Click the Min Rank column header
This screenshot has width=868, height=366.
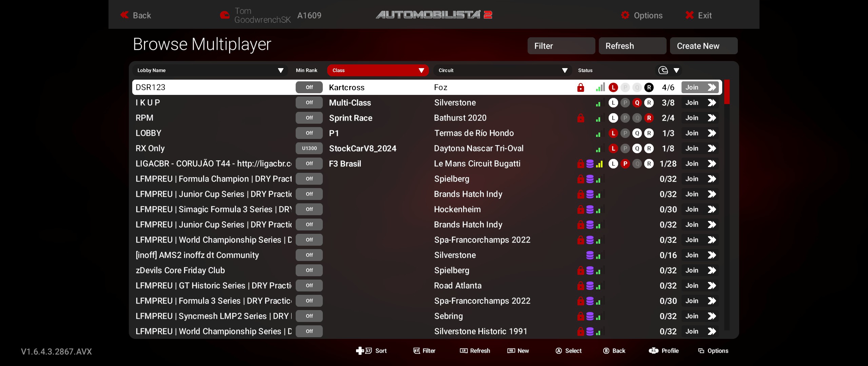pos(307,70)
